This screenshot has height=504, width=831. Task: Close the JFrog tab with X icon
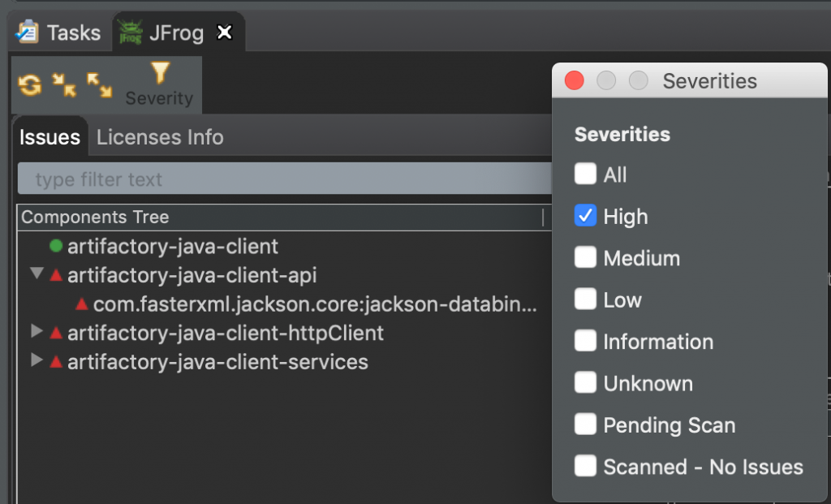pyautogui.click(x=225, y=32)
